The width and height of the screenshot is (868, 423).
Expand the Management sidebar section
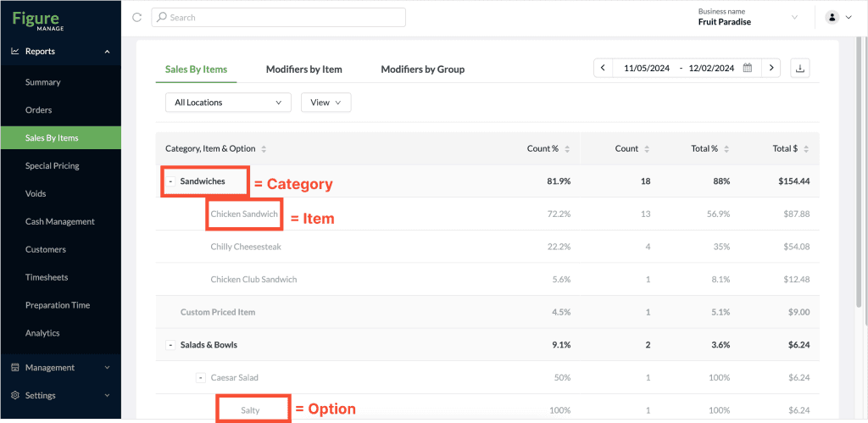pyautogui.click(x=61, y=368)
